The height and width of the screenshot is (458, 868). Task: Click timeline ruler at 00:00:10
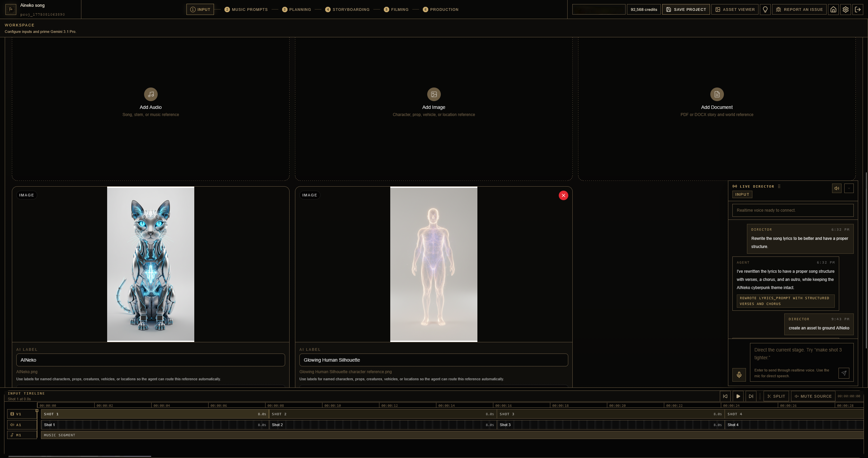pyautogui.click(x=333, y=405)
